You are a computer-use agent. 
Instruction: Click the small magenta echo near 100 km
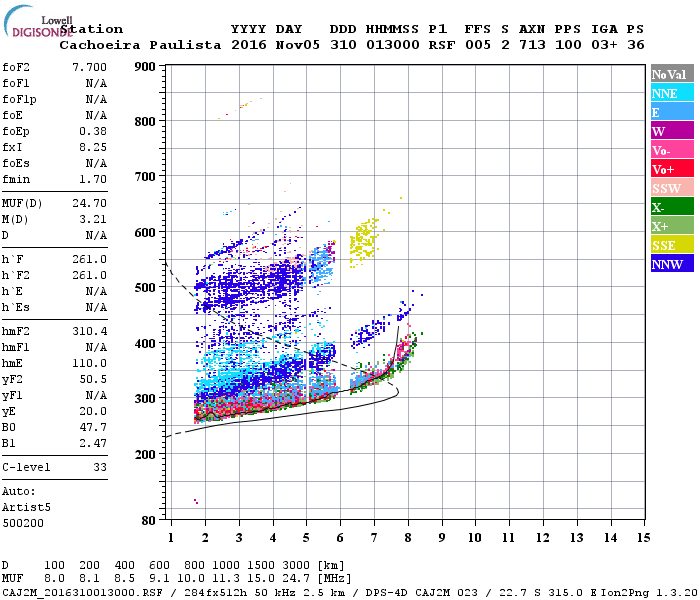tap(196, 501)
